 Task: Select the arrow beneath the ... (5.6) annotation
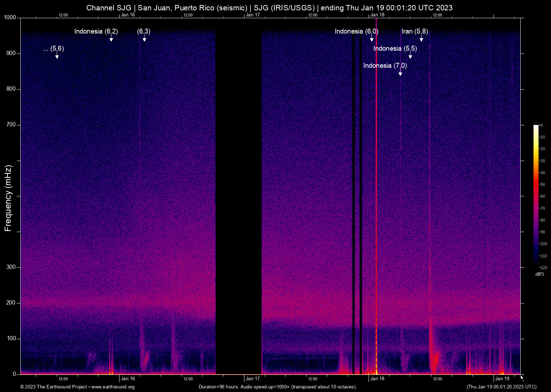tap(57, 56)
